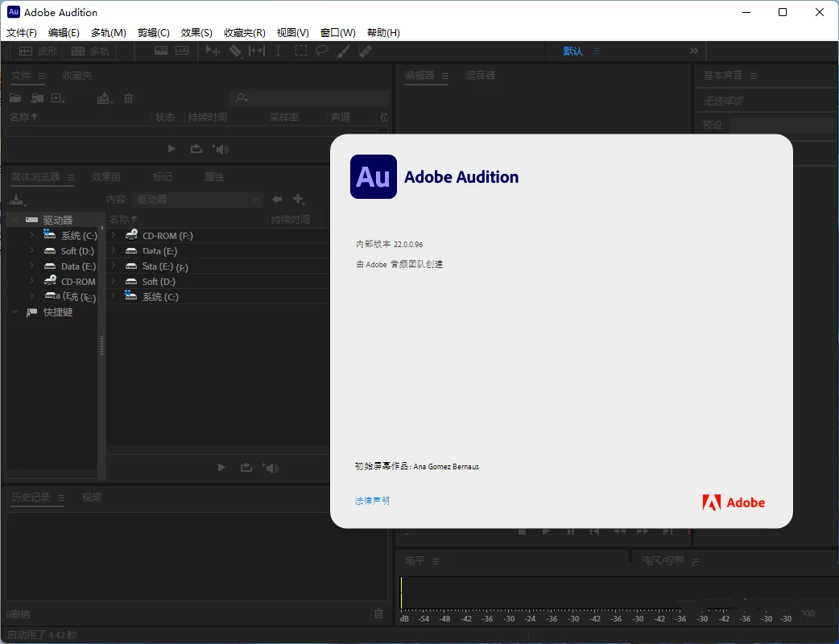The width and height of the screenshot is (839, 644).
Task: Expand the 系统 (C:) tree node
Action: [x=31, y=235]
